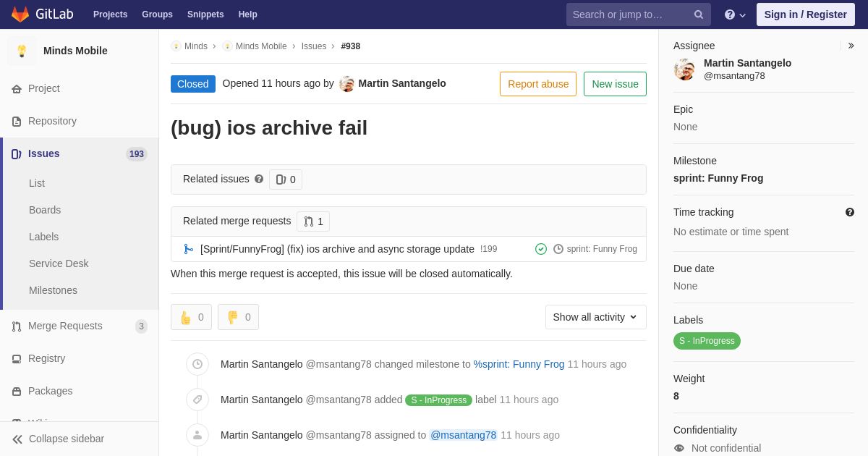Collapse sidebar at the bottom left
This screenshot has width=868, height=456.
point(58,439)
